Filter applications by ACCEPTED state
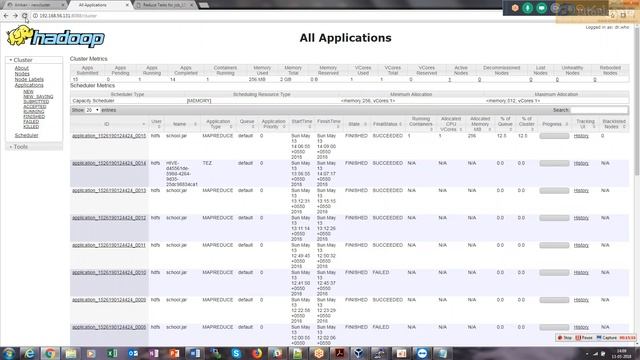 (x=35, y=107)
